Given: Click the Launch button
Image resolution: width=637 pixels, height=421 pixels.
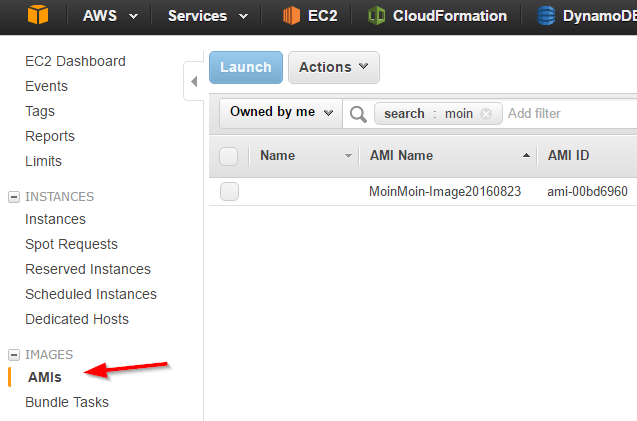Looking at the screenshot, I should coord(246,67).
